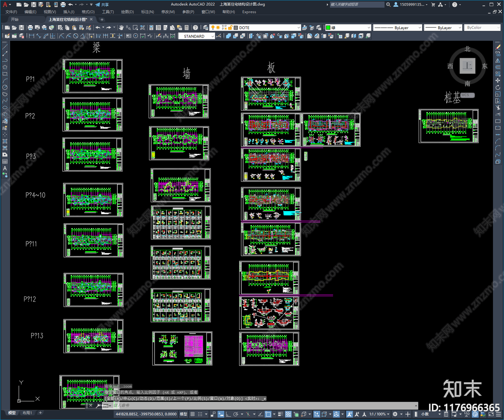Open the Help question-mark icon in toolbar
The width and height of the screenshot is (504, 420).
(196, 28)
